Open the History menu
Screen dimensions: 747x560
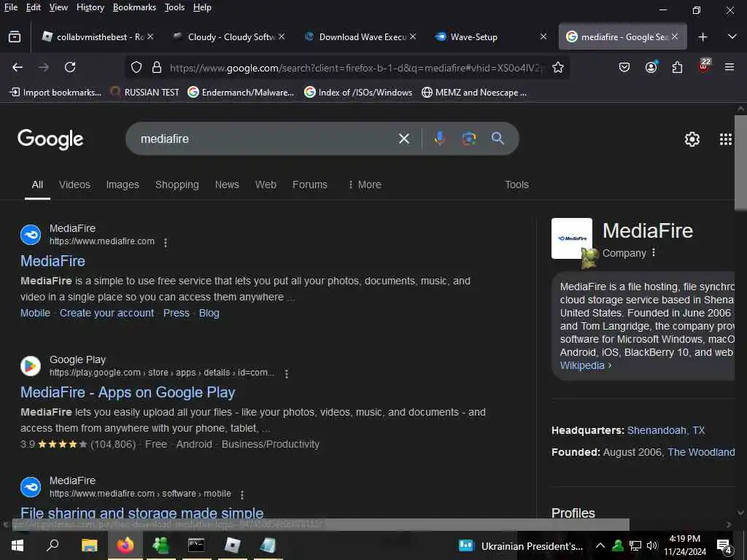click(x=90, y=7)
